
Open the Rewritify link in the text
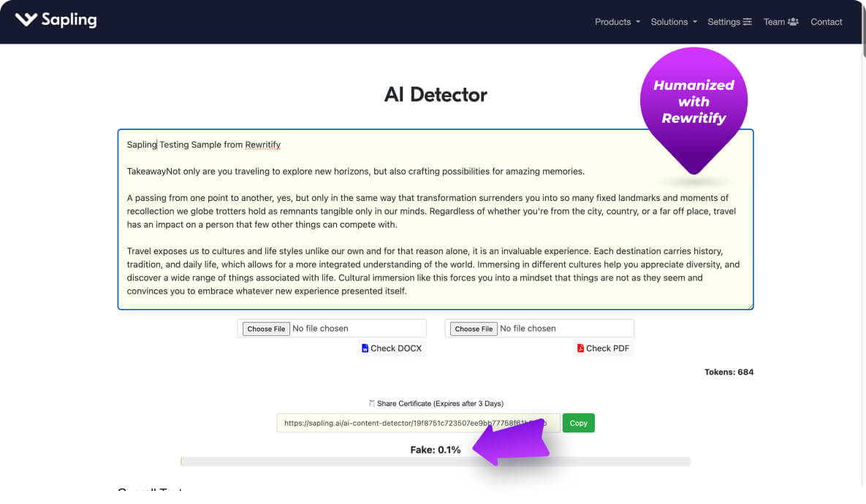262,145
